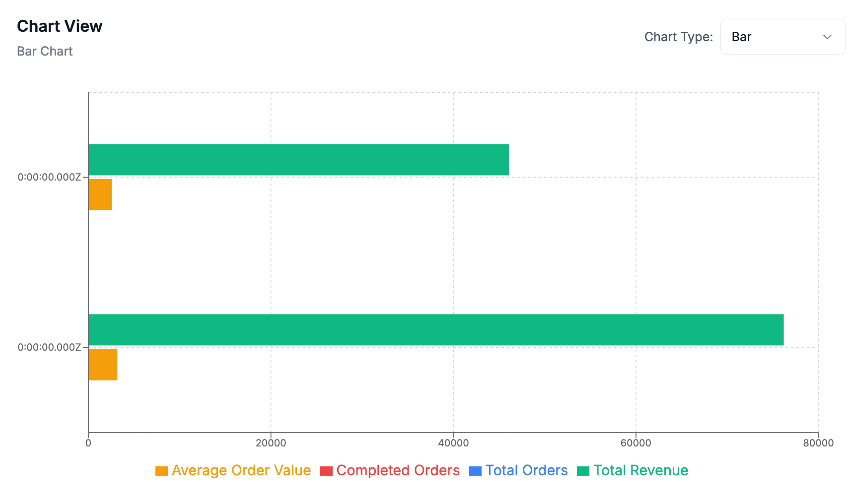The height and width of the screenshot is (504, 852).
Task: Open the Chart Type dropdown
Action: pos(782,37)
